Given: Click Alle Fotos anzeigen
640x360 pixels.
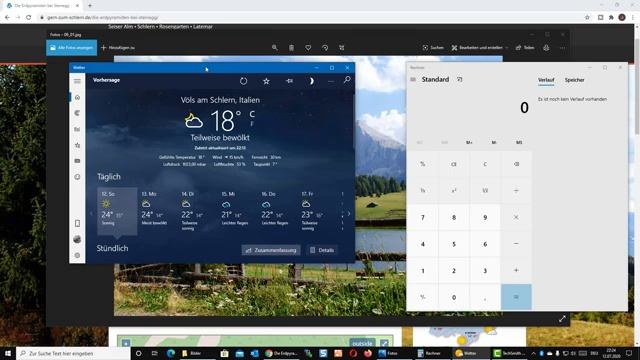Looking at the screenshot, I should tap(71, 48).
